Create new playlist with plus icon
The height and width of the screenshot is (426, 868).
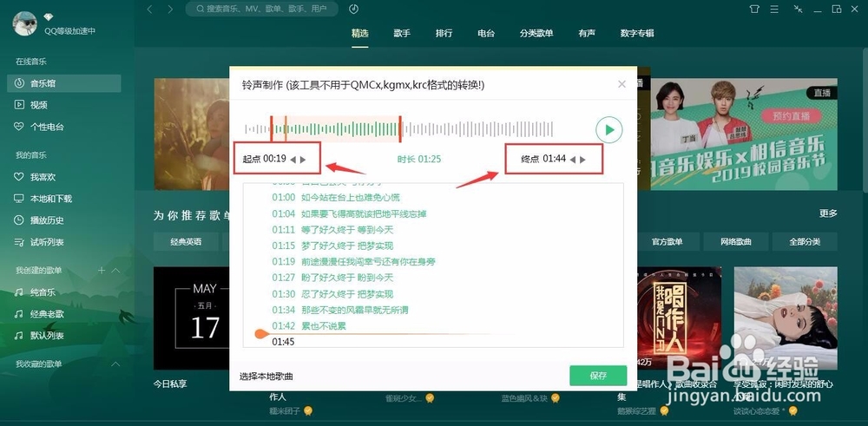point(102,270)
